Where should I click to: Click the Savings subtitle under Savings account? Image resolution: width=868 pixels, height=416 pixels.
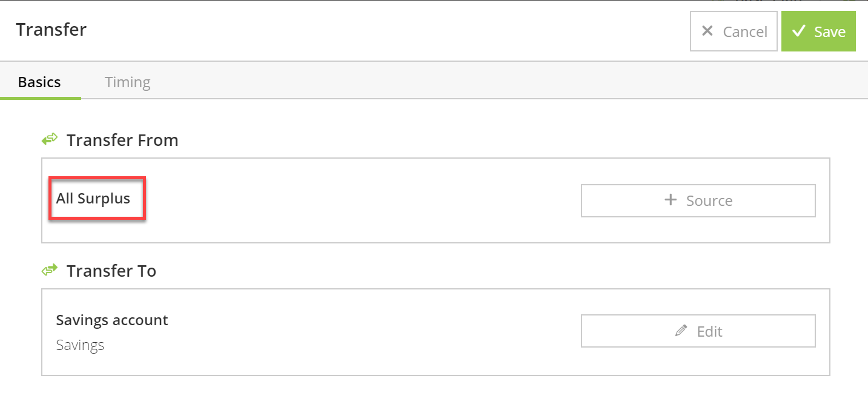[80, 345]
